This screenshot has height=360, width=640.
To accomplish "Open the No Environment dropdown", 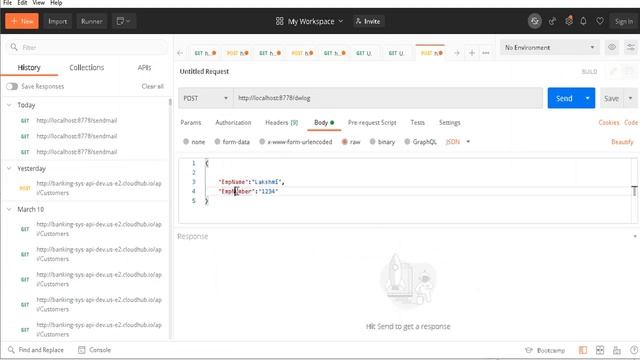I will point(549,48).
